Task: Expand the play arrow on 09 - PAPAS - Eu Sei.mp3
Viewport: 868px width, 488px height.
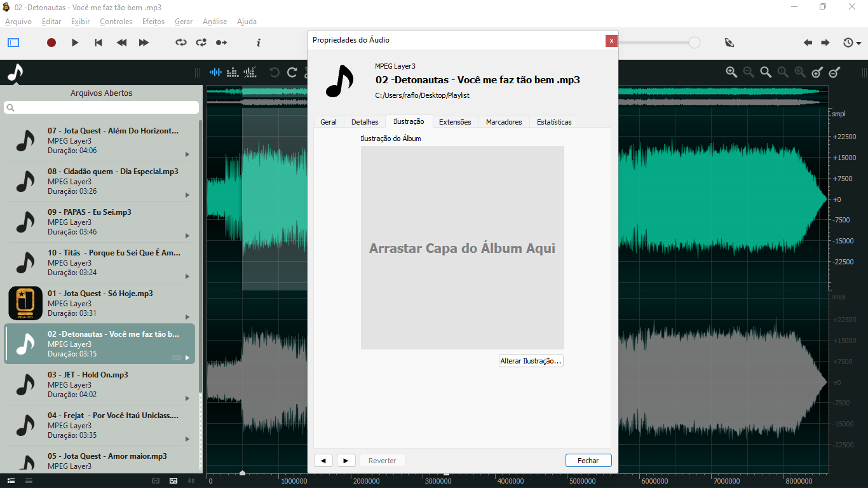Action: tap(187, 236)
